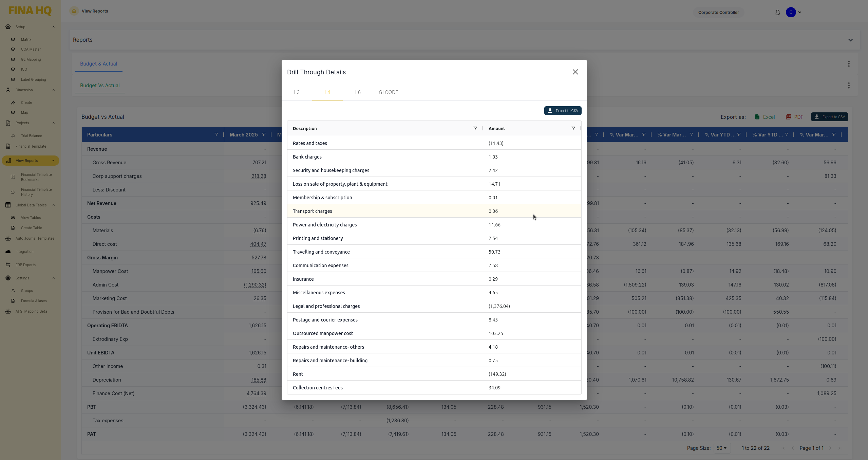The width and height of the screenshot is (868, 460).
Task: Collapse the Dimension sidebar section
Action: pos(54,90)
